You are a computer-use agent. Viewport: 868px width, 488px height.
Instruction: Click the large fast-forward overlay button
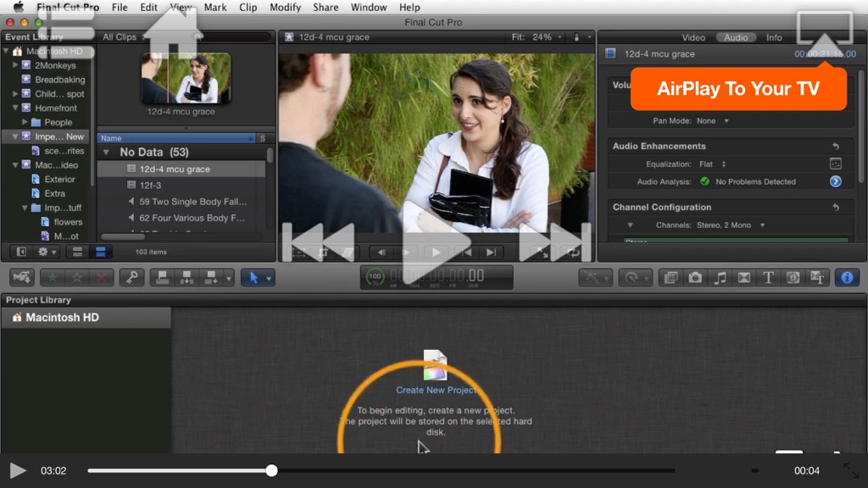554,241
